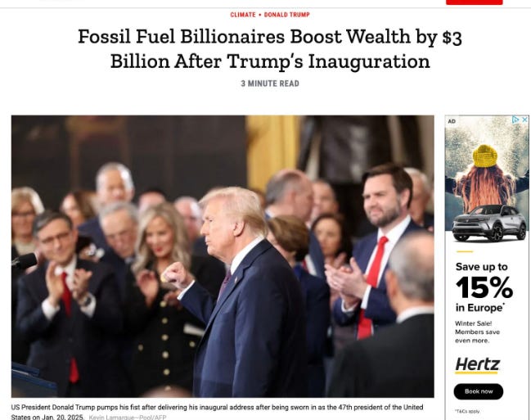Open the main inauguration photo
The width and height of the screenshot is (531, 420).
point(223,256)
